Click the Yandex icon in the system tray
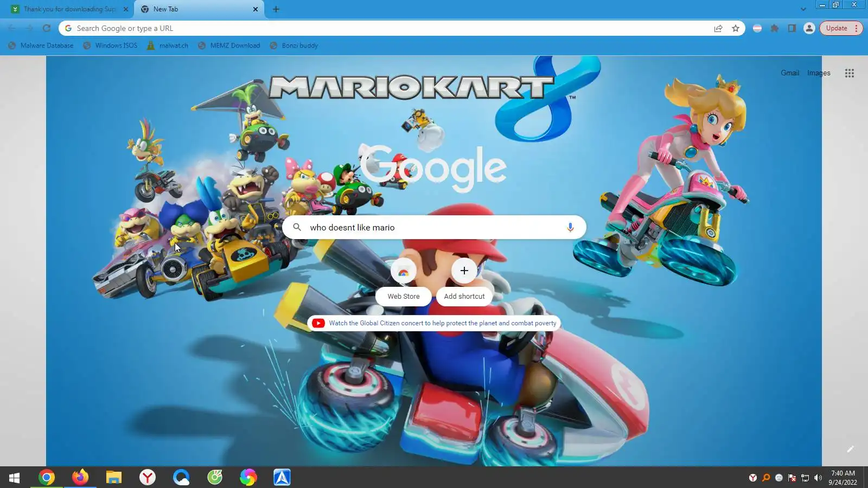Image resolution: width=868 pixels, height=488 pixels. 753,478
